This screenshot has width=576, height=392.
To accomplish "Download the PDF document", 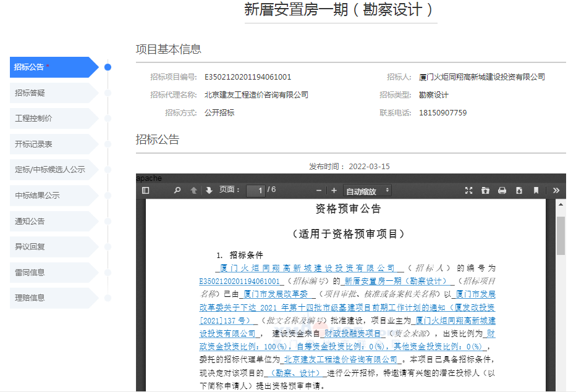I will pos(519,191).
